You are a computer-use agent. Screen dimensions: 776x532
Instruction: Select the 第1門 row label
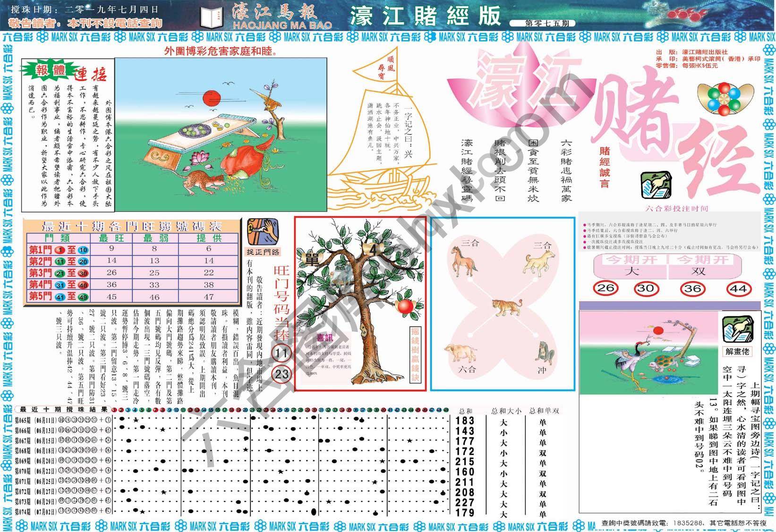pos(59,250)
